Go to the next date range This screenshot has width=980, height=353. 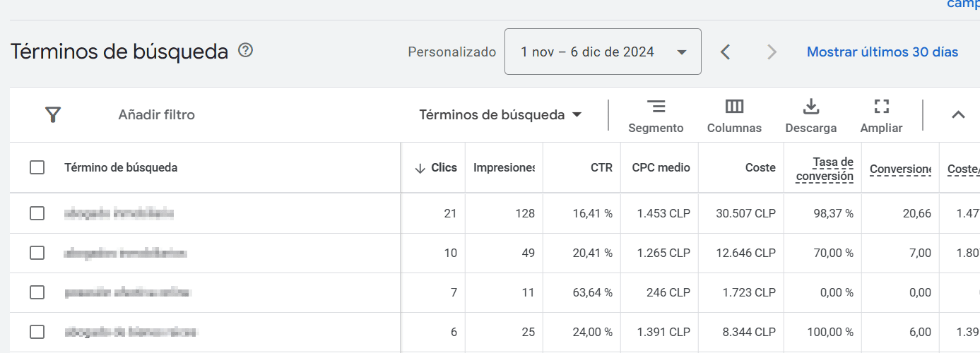click(x=772, y=52)
